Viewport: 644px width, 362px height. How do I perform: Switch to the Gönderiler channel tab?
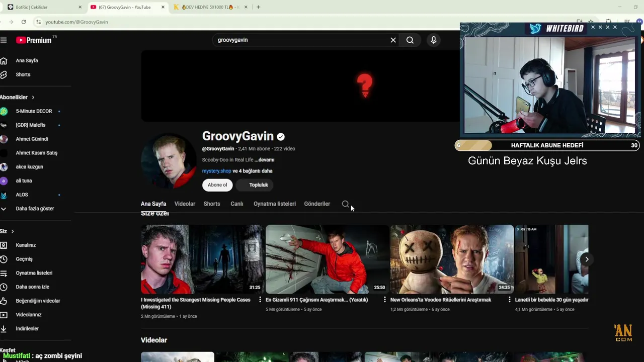coord(317,204)
